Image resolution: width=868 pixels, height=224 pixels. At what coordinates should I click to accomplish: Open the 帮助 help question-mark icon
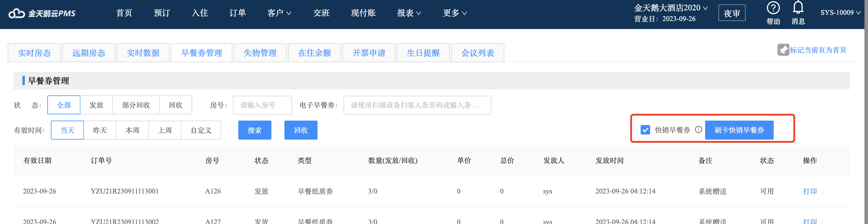click(773, 8)
